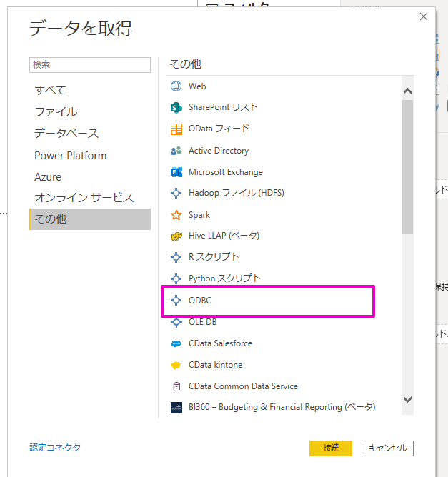
Task: Click the ODBC connector icon
Action: (176, 300)
